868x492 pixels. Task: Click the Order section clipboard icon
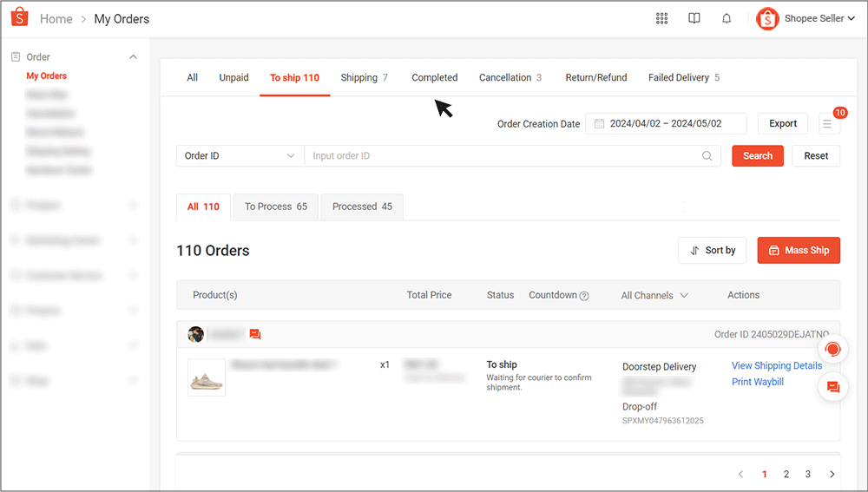tap(16, 56)
